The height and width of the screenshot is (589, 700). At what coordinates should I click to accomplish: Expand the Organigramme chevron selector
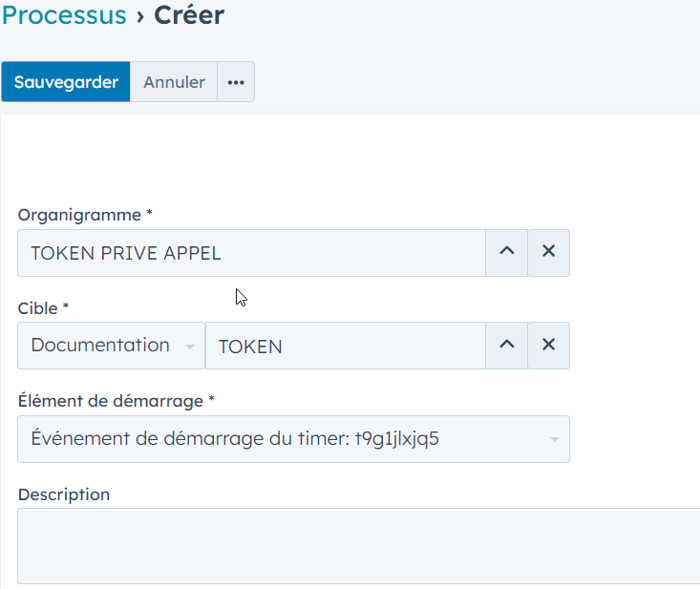[507, 253]
